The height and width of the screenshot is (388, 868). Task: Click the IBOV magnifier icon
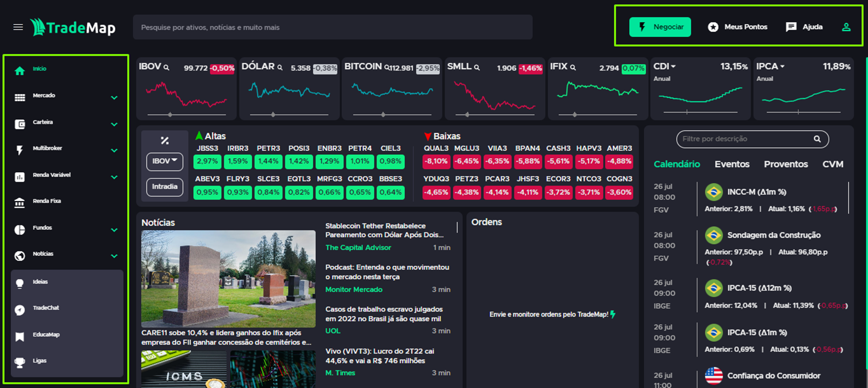pyautogui.click(x=166, y=68)
